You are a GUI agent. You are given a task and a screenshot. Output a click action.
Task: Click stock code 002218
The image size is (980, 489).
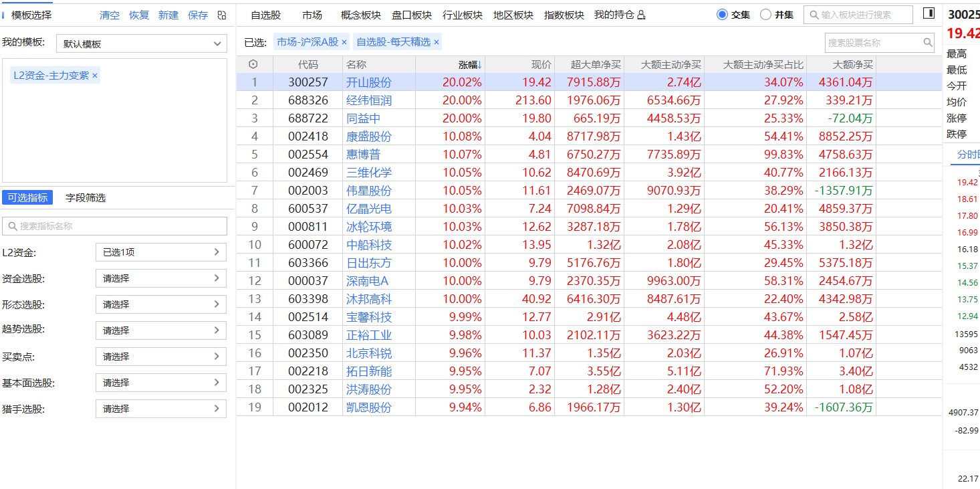coord(308,371)
